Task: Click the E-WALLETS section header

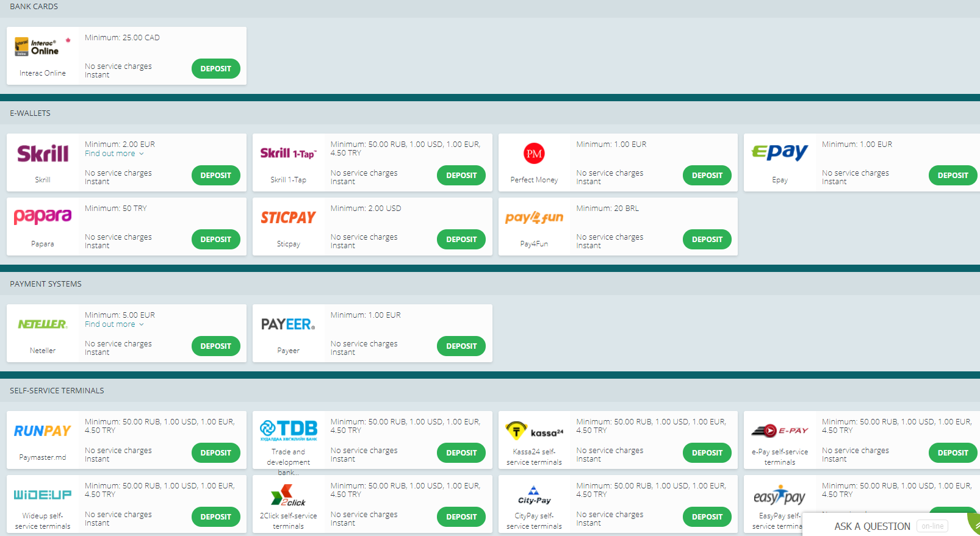Action: coord(30,113)
